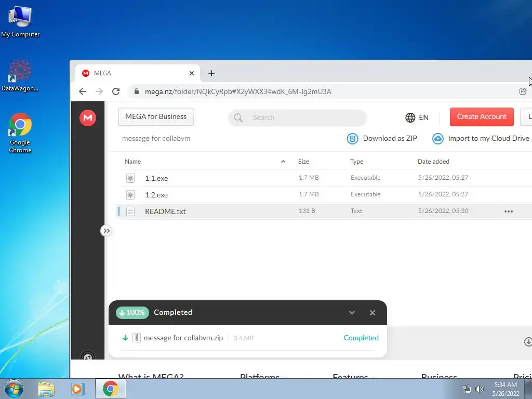Select the README.txt file
The image size is (532, 399).
(324, 211)
